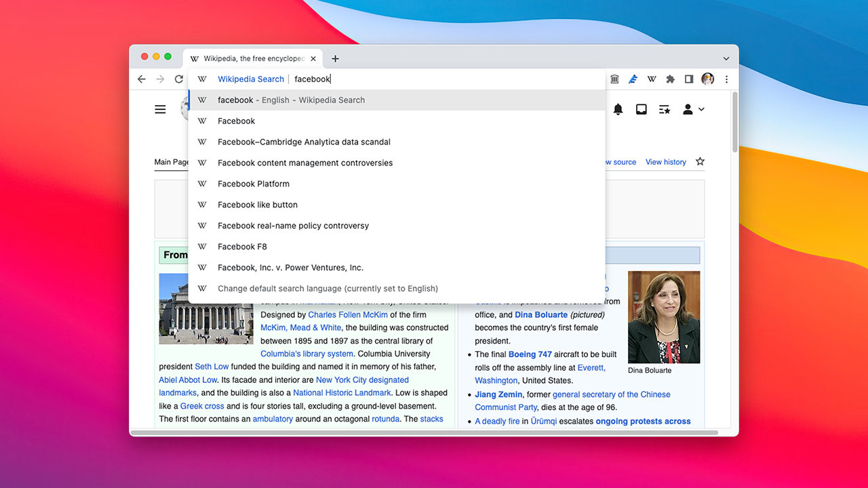Image resolution: width=868 pixels, height=488 pixels.
Task: Open the Wikipedia watchlist icon
Action: (665, 109)
